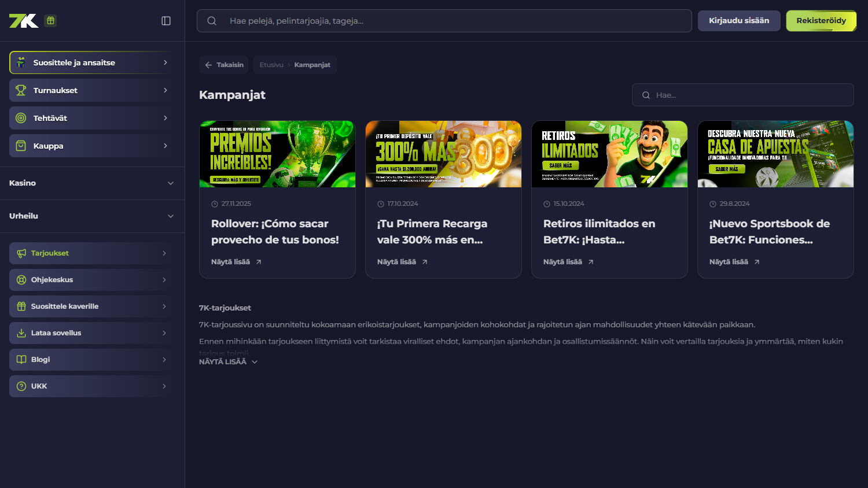Open the 300% Más banner thumbnail

click(443, 154)
